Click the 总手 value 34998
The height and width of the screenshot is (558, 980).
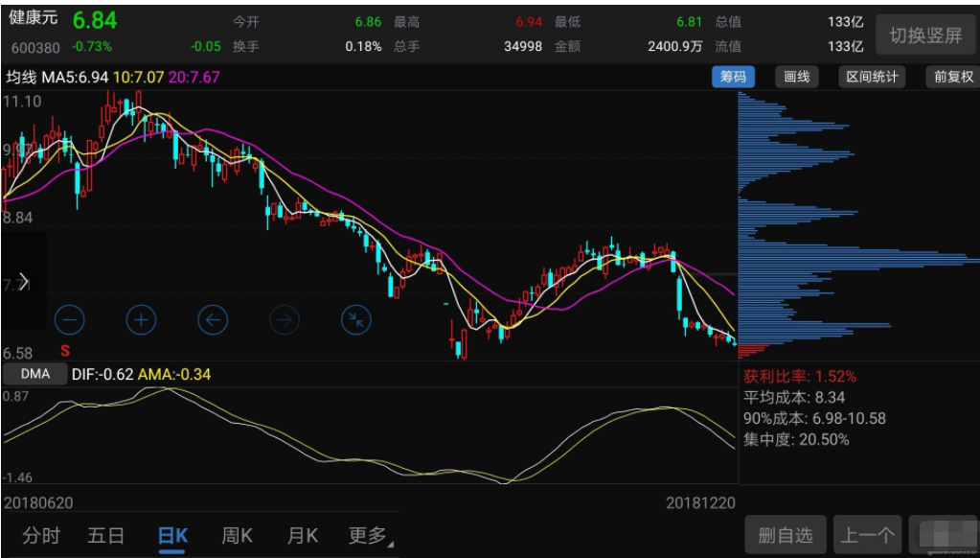pyautogui.click(x=523, y=46)
